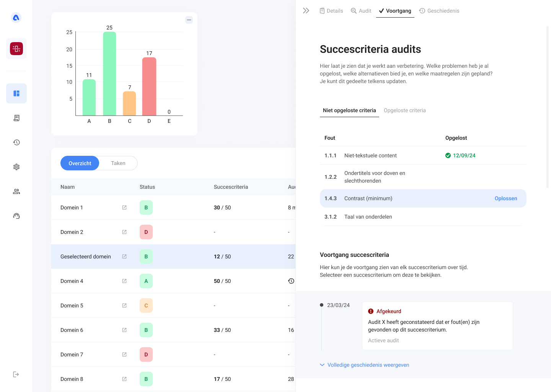This screenshot has height=392, width=551.
Task: Expand Volledige geschiedenis weergeven
Action: coord(364,365)
